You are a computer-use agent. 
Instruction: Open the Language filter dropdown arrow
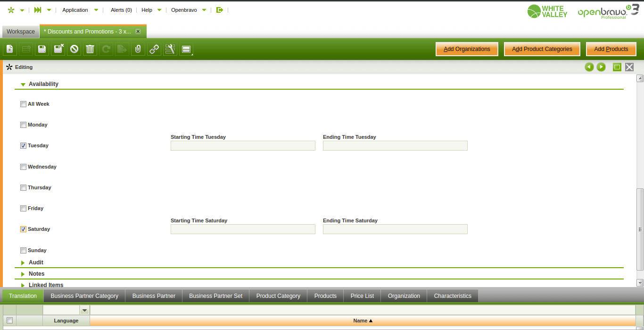84,310
